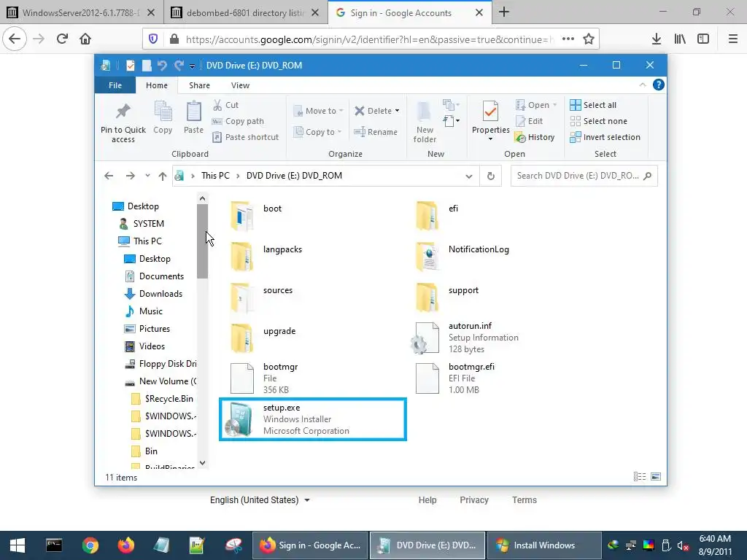747x560 pixels.
Task: Open Firefox Library icon
Action: click(x=680, y=39)
